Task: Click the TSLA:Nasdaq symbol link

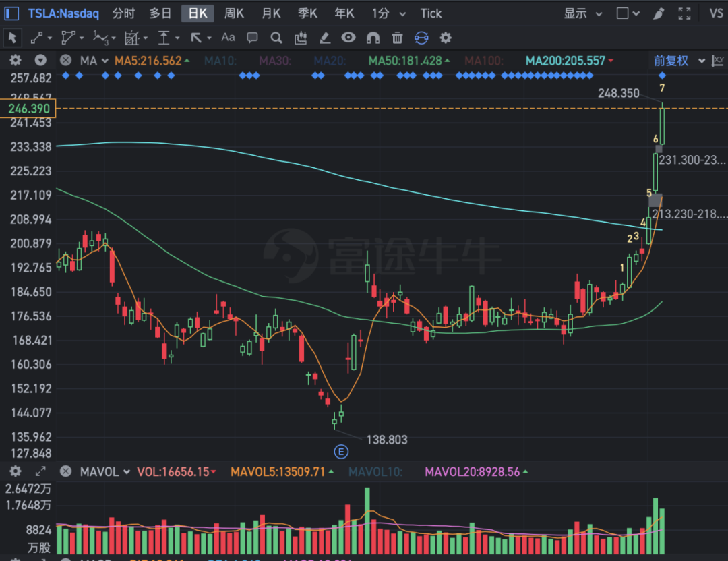Action: (63, 13)
